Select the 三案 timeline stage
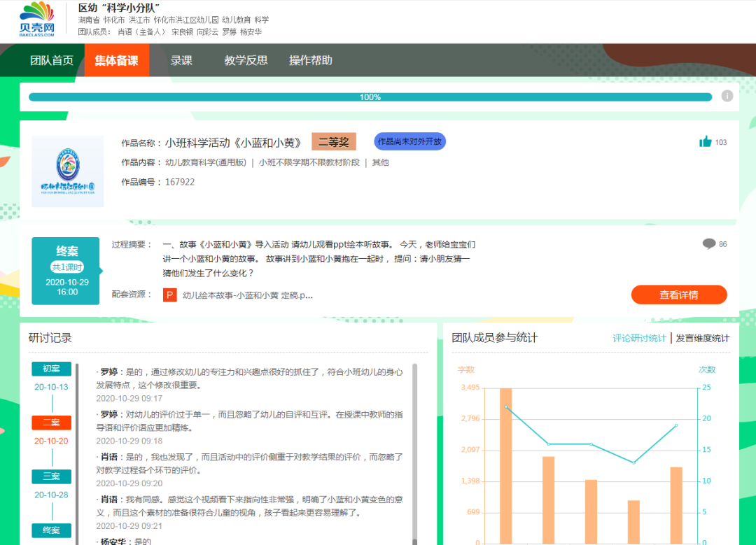Screen dimensions: 756x545 click(x=52, y=476)
